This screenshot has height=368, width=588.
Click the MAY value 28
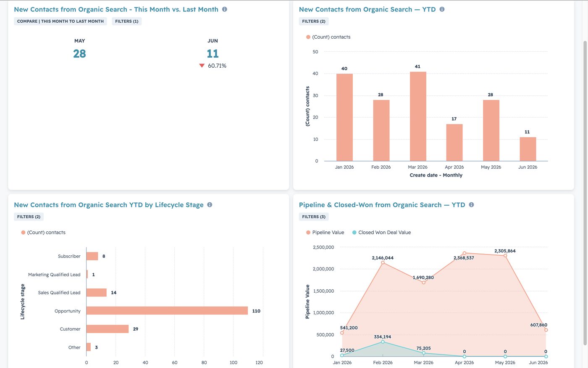click(x=79, y=54)
